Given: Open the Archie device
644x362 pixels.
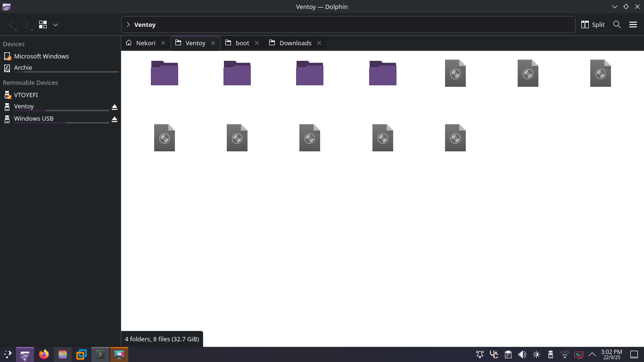Looking at the screenshot, I should tap(60, 68).
